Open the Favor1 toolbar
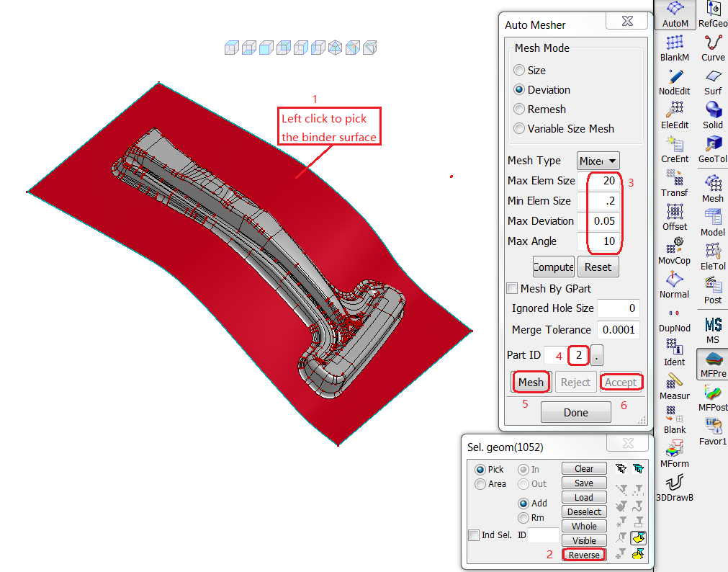The image size is (728, 572). (713, 432)
